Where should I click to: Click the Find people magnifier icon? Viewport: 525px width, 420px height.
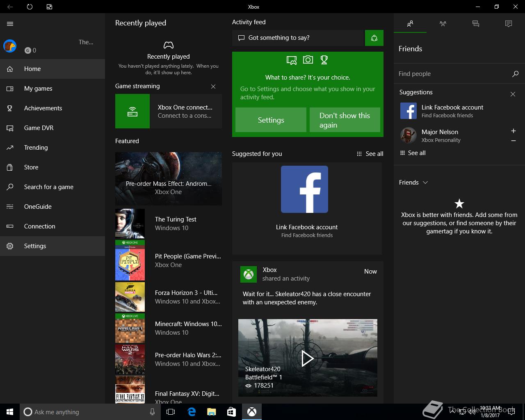pyautogui.click(x=516, y=74)
